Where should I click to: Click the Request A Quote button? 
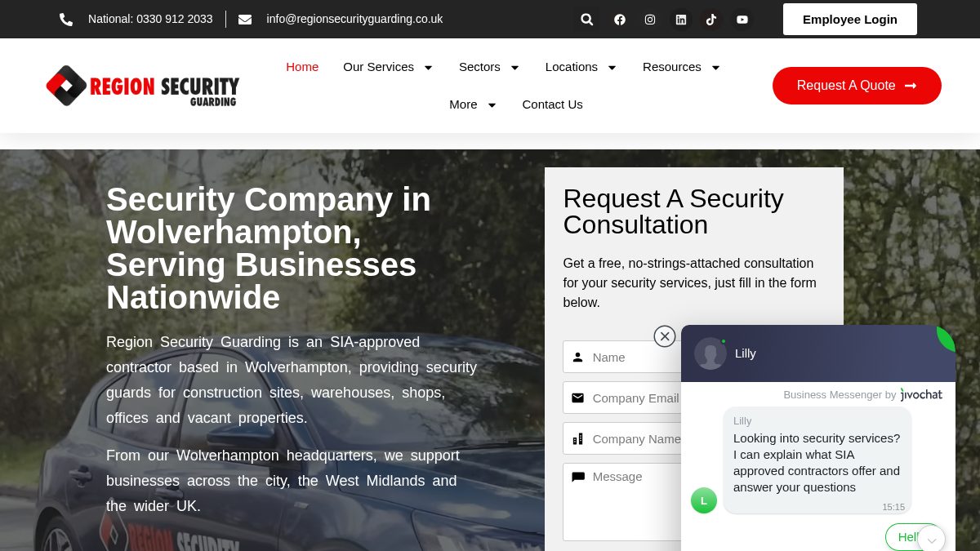click(x=857, y=86)
